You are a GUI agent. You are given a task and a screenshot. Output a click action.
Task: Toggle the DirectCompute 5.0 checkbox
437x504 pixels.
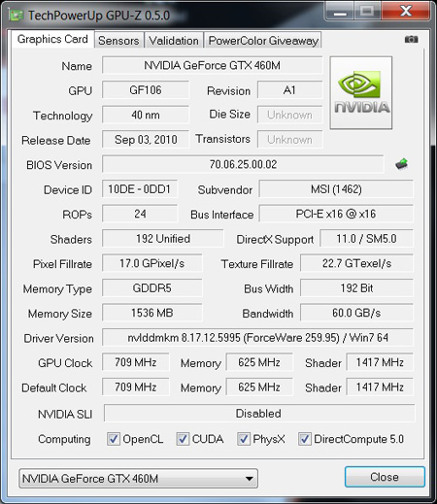coord(304,439)
